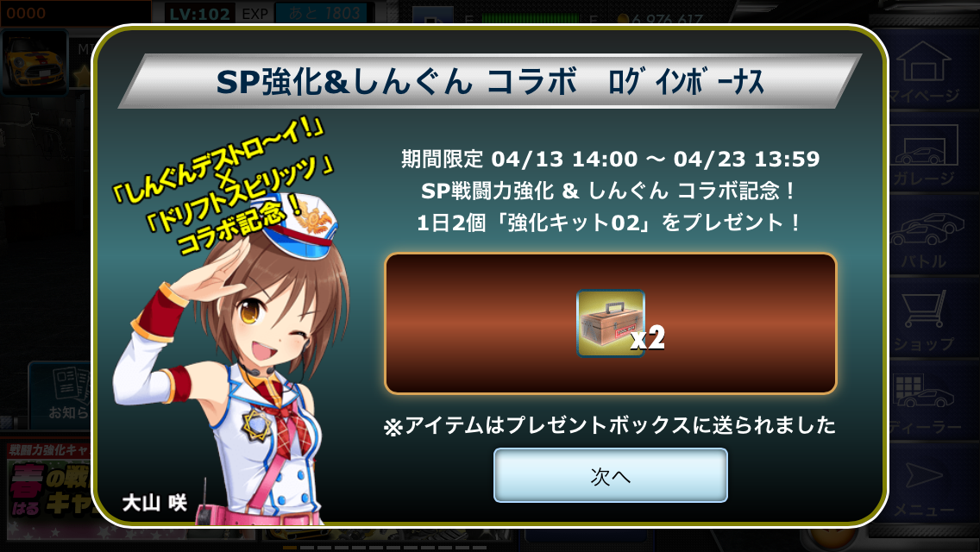Select the 強化キット02 toolbox reward icon
The width and height of the screenshot is (980, 552).
coord(611,323)
